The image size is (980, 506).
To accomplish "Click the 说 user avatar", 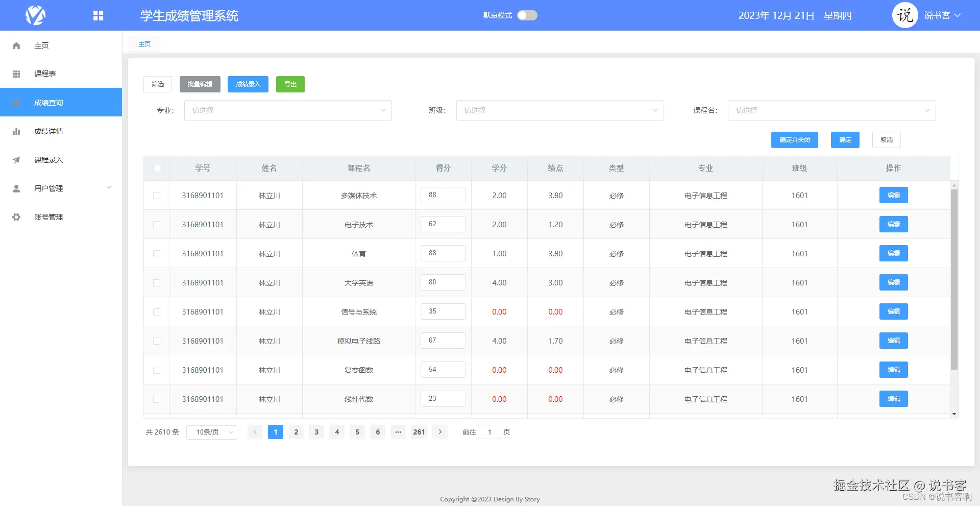I will (905, 15).
